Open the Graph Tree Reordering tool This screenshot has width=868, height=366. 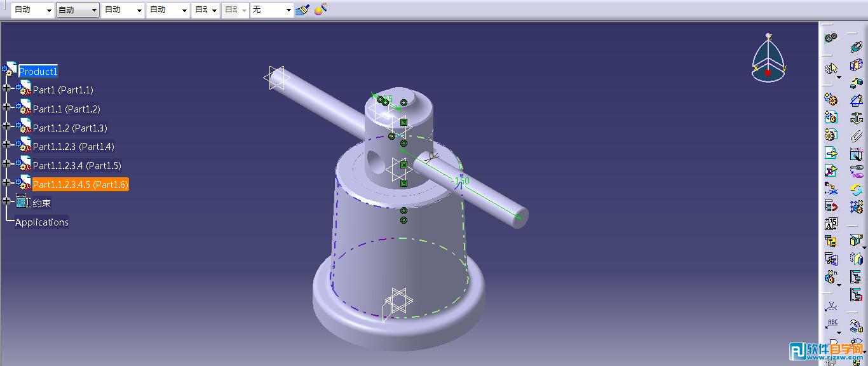(831, 206)
